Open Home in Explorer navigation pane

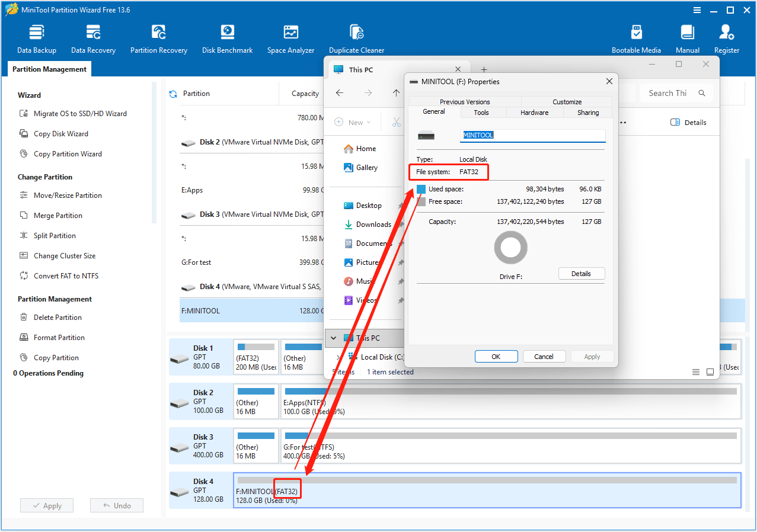click(360, 149)
